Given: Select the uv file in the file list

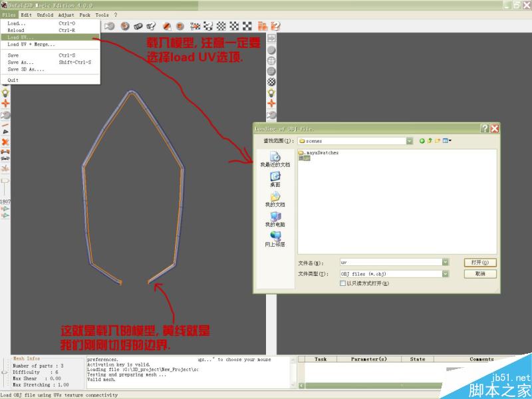Looking at the screenshot, I should (305, 158).
